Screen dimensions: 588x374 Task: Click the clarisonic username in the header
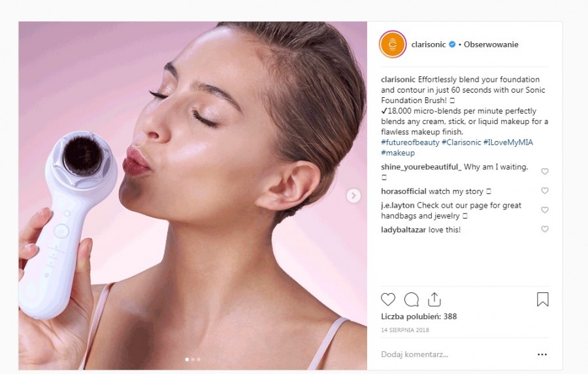click(428, 44)
